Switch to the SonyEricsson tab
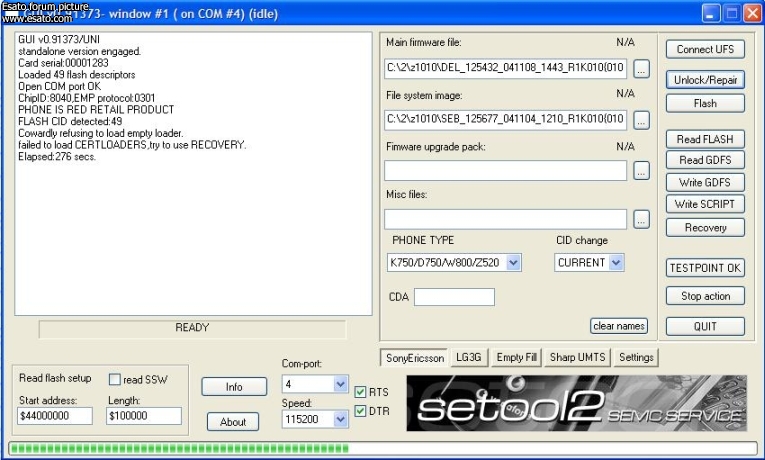Image resolution: width=765 pixels, height=460 pixels. 415,358
